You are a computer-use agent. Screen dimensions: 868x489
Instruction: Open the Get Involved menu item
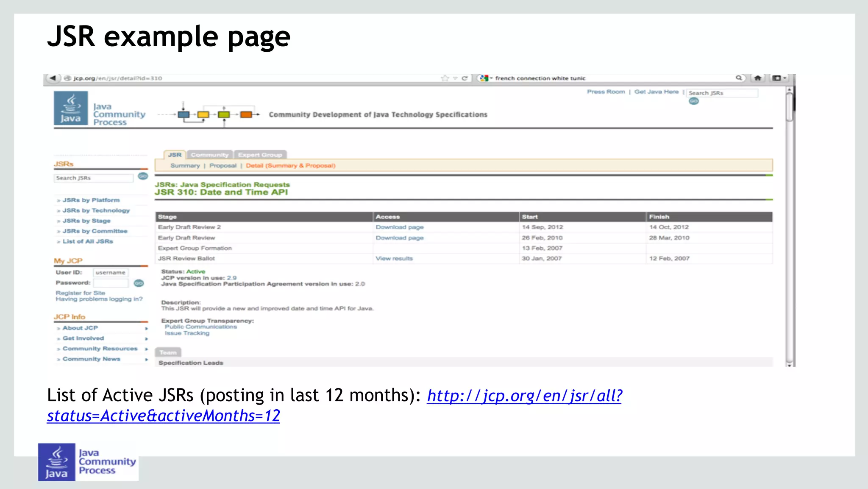[x=83, y=338]
